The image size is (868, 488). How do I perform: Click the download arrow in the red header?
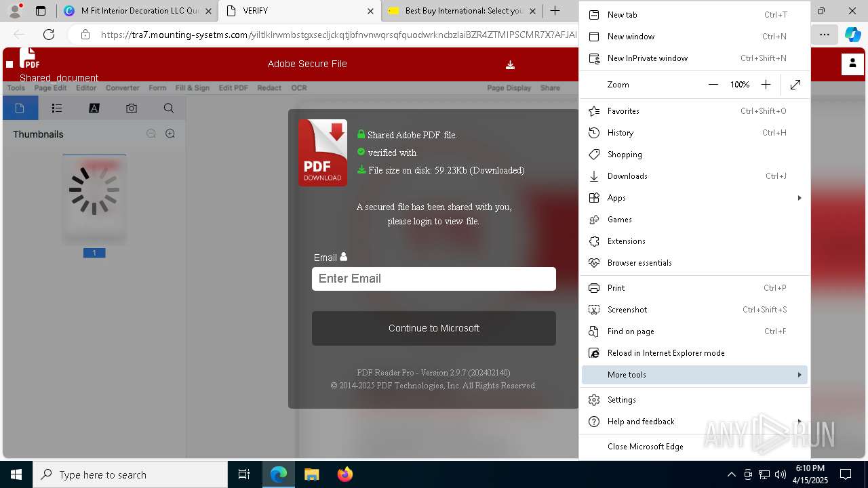(x=510, y=65)
